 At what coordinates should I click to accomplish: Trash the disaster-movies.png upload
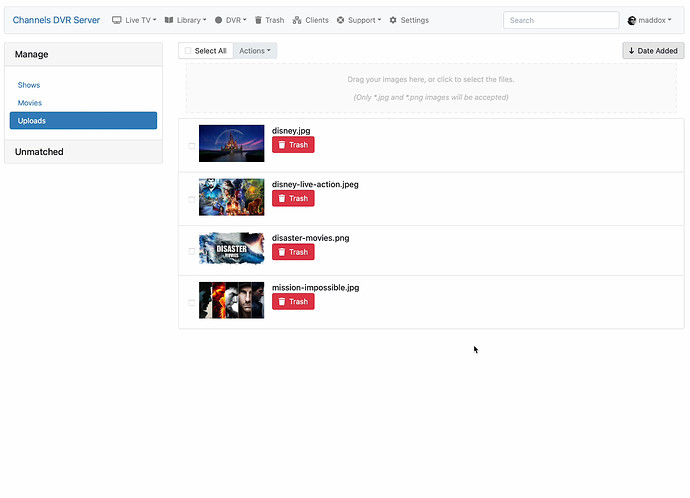(293, 252)
